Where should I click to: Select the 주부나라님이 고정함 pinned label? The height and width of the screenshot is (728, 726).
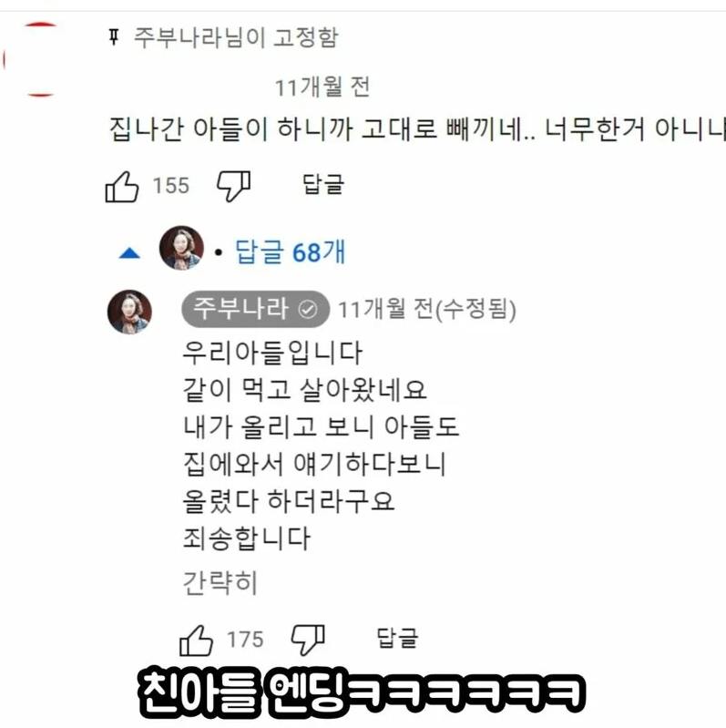click(236, 37)
